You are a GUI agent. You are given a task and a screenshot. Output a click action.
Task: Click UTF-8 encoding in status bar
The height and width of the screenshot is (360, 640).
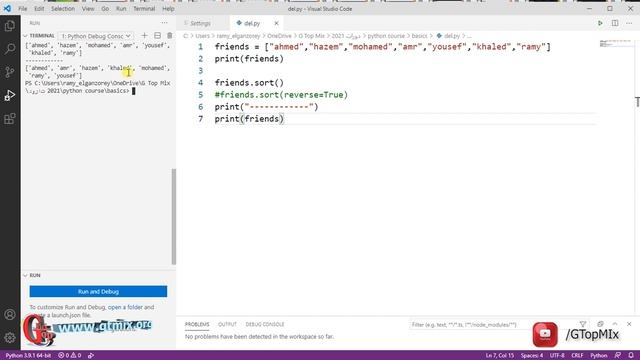pos(557,356)
